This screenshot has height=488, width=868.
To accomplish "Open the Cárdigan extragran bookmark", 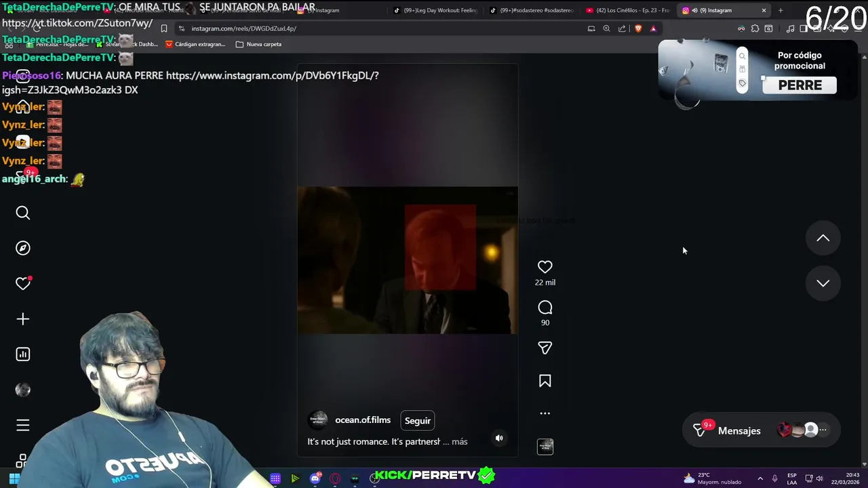I will [195, 44].
